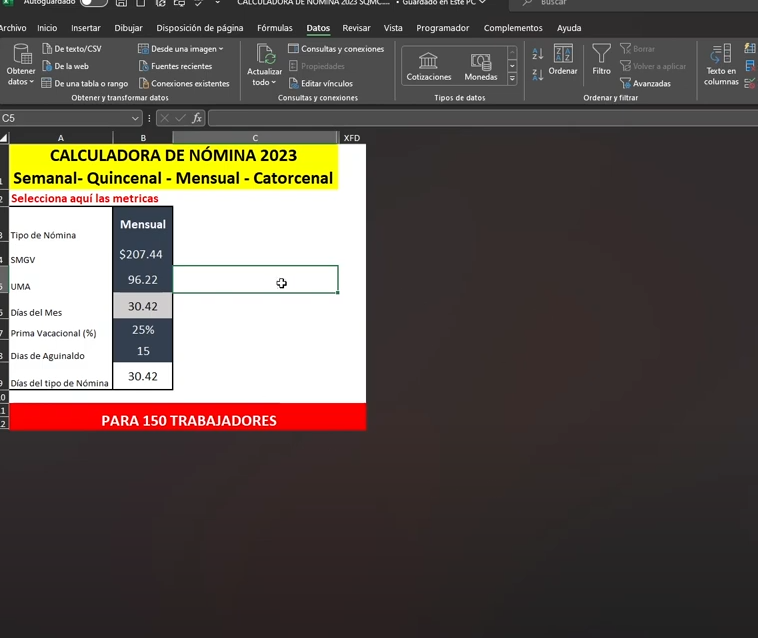
Task: Sort A to Z ascending
Action: tap(538, 54)
